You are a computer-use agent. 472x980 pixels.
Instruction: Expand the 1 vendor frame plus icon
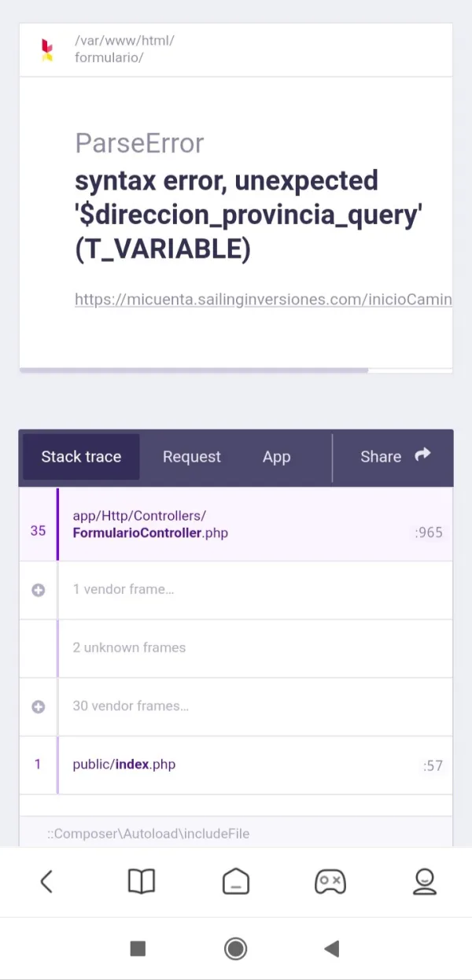38,590
